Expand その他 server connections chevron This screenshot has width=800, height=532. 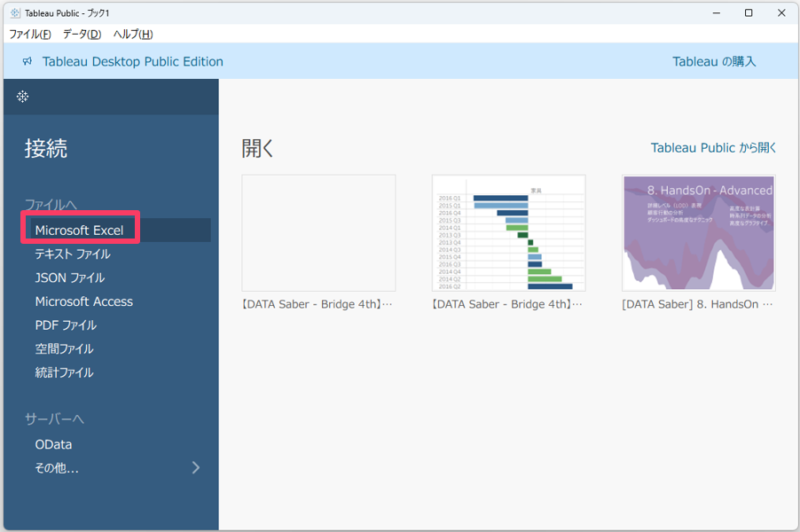(x=196, y=467)
